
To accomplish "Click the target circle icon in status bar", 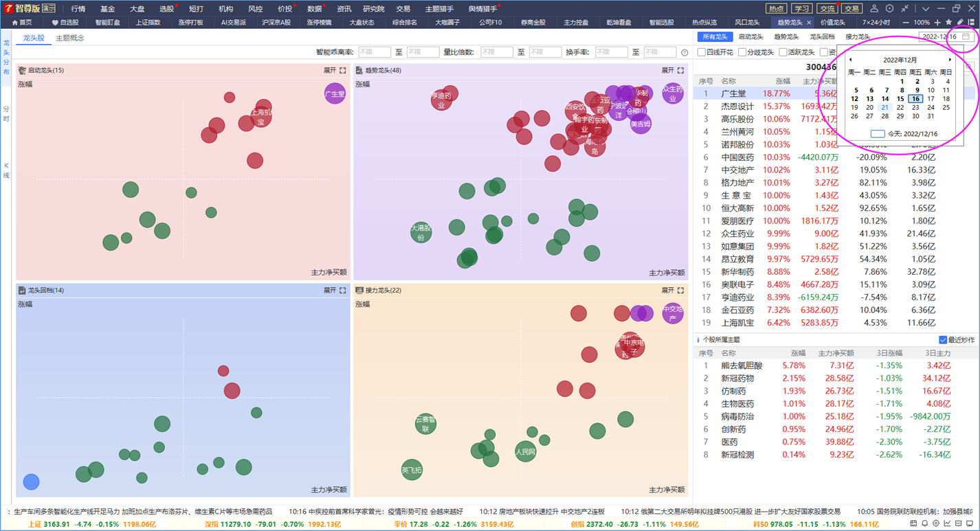I will [x=936, y=523].
